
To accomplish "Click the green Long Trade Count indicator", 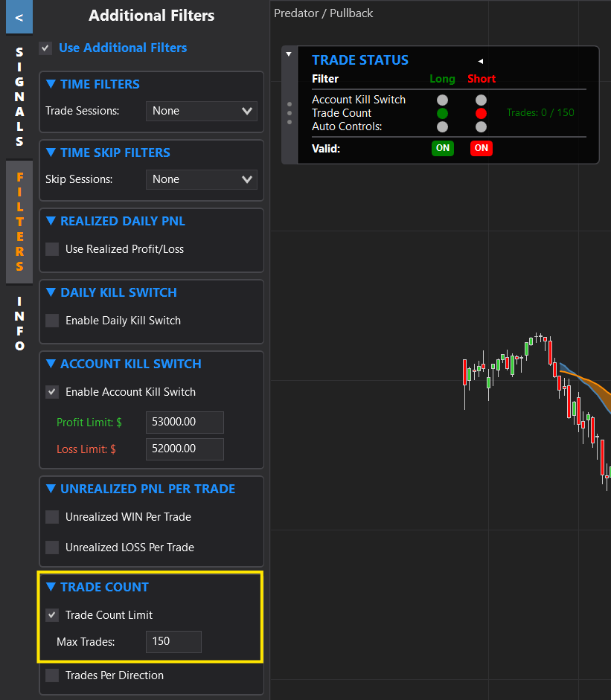I will [443, 113].
